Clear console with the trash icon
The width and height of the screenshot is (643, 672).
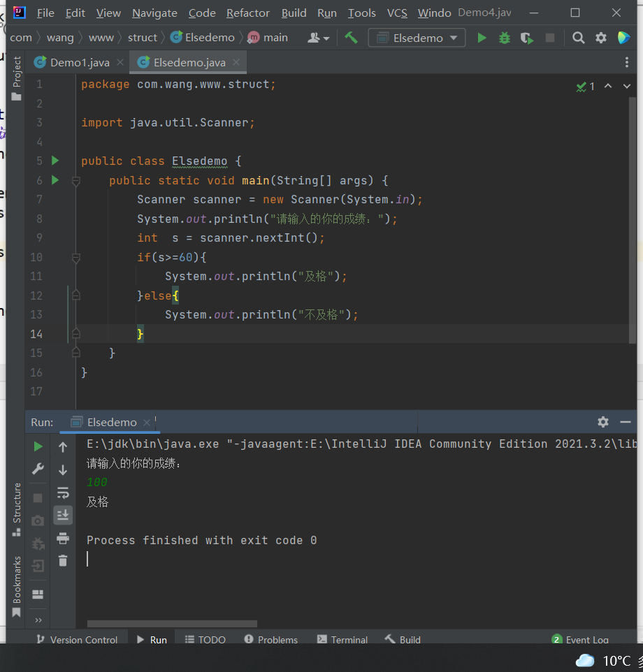[x=63, y=560]
